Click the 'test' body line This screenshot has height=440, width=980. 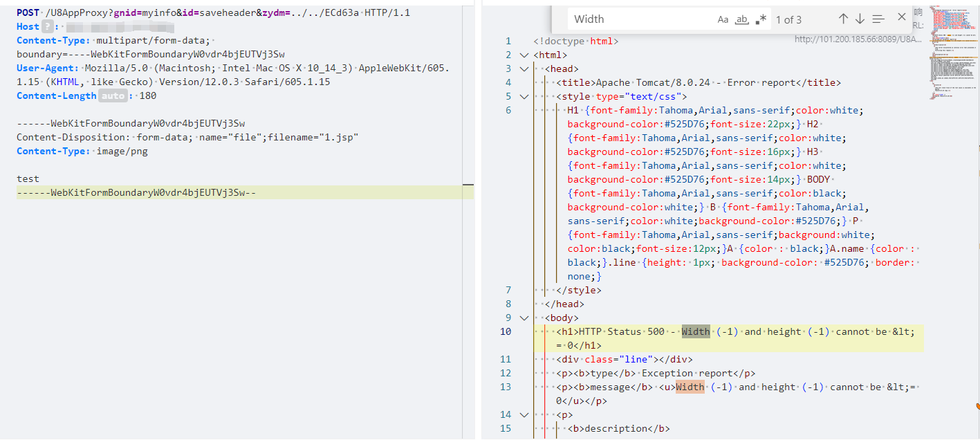(x=28, y=179)
